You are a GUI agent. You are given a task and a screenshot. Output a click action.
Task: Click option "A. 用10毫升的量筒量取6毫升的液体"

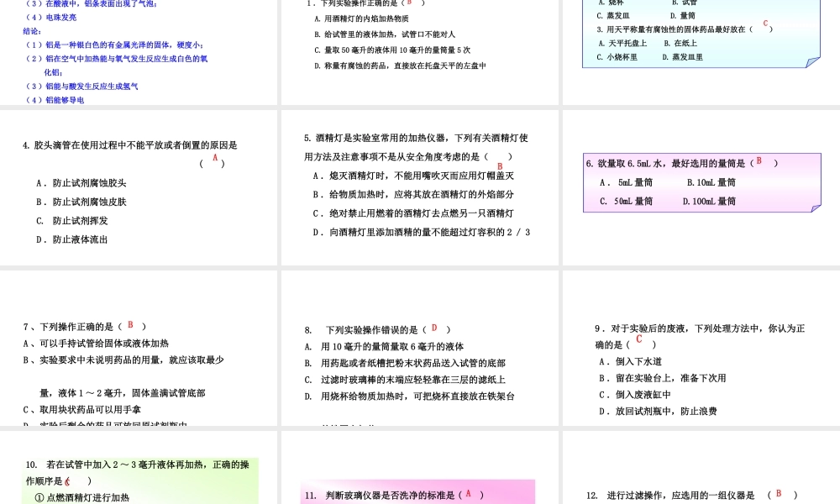click(384, 347)
